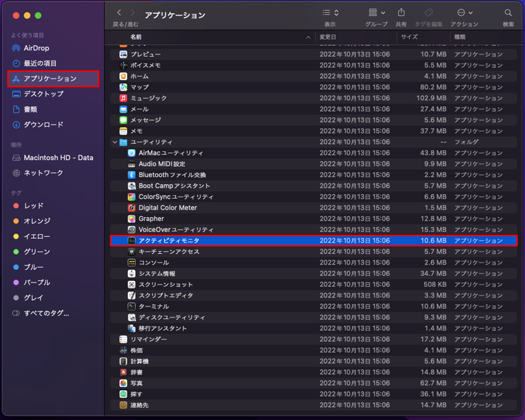The height and width of the screenshot is (420, 525).
Task: Select the ユーティリティ folder icon
Action: (123, 142)
